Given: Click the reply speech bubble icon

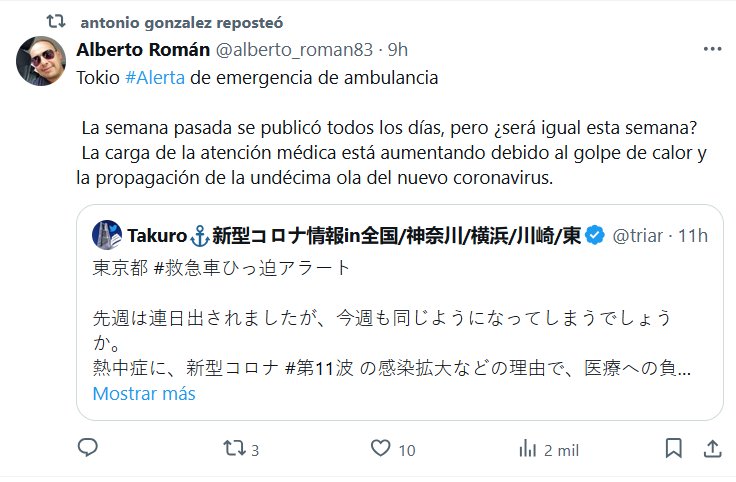Looking at the screenshot, I should [88, 448].
